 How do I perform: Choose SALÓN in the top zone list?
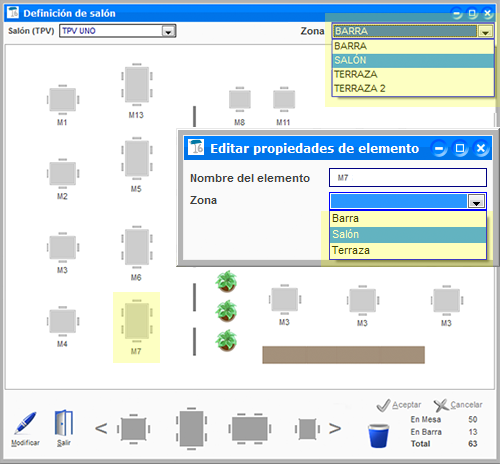point(413,60)
